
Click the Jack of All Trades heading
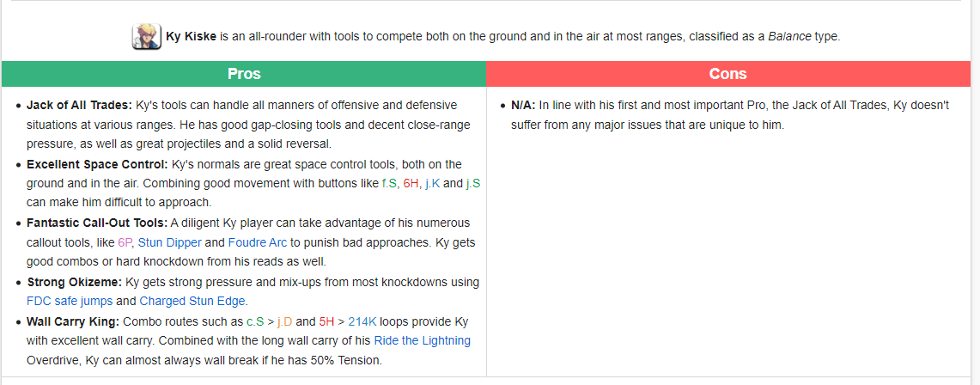click(79, 105)
